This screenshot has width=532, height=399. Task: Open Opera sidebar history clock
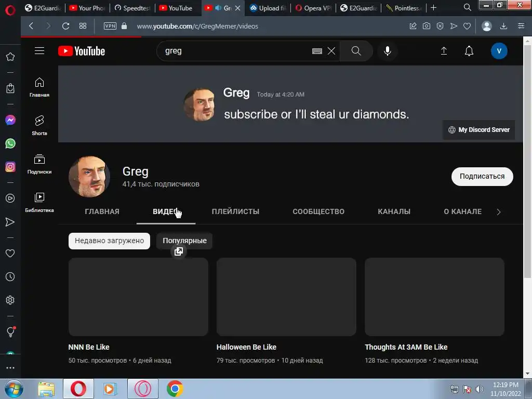click(10, 276)
